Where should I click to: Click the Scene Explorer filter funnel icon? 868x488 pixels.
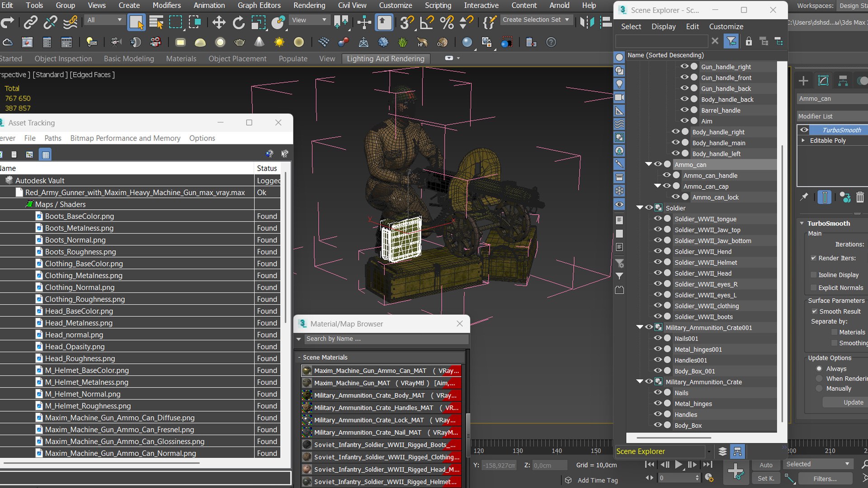coord(731,42)
